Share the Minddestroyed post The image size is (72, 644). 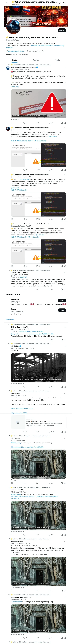(x=65, y=591)
